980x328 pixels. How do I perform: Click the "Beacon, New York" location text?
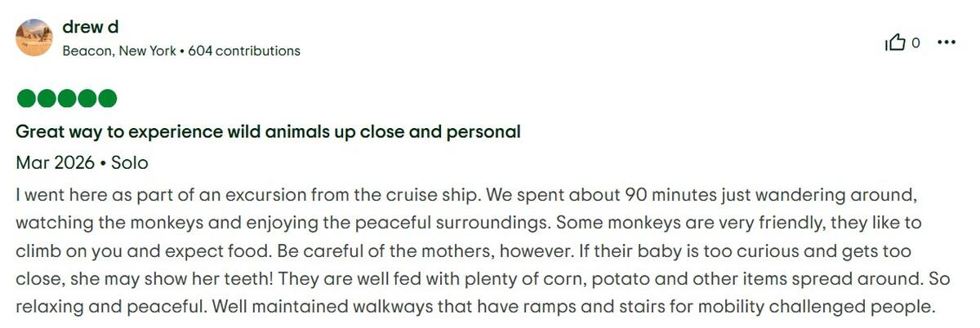point(119,51)
